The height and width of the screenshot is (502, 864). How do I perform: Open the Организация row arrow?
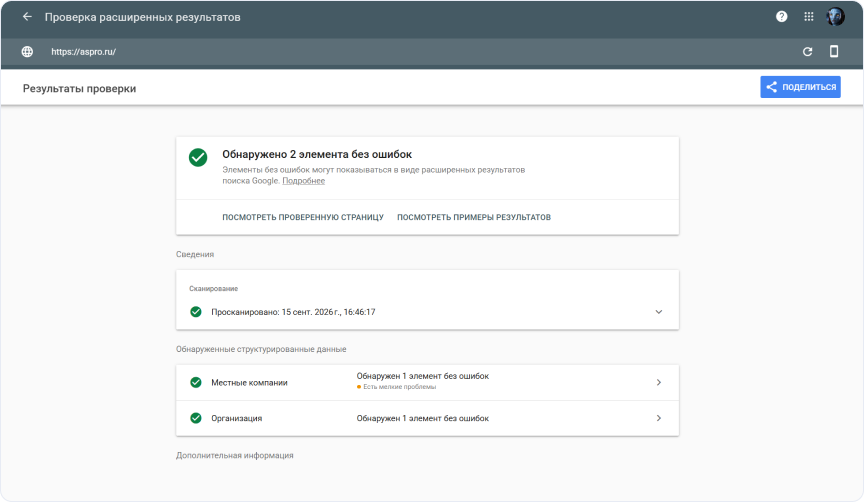coord(658,418)
